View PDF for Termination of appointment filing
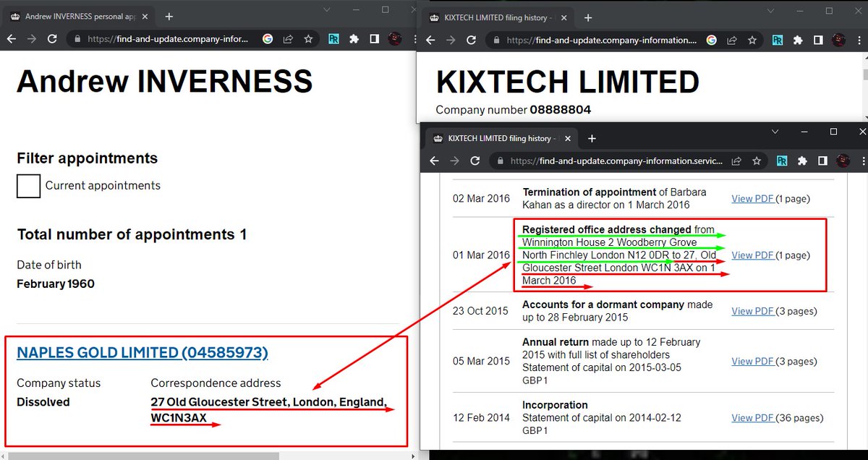 coord(753,199)
